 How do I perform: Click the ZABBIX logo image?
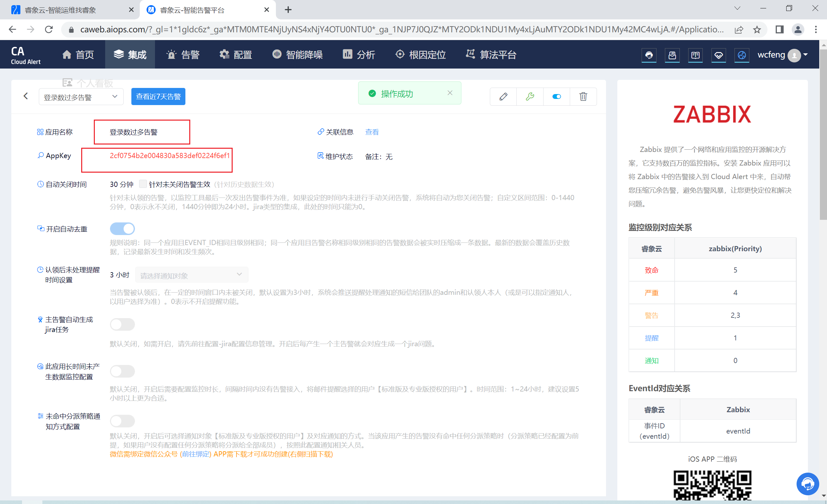tap(712, 114)
